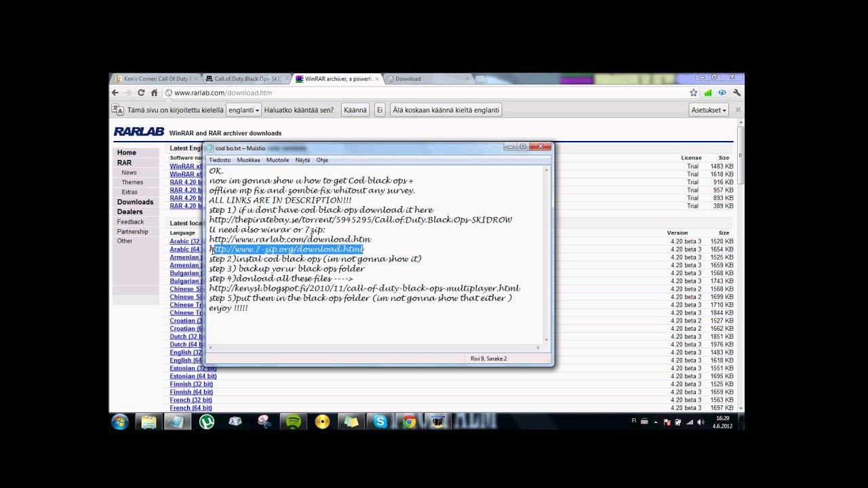Image resolution: width=868 pixels, height=488 pixels.
Task: Open French (32 bit) download link
Action: click(191, 400)
